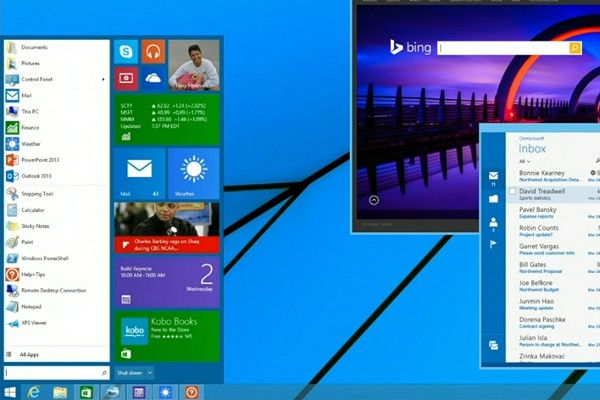Image resolution: width=600 pixels, height=400 pixels.
Task: Open Remote Desktop Connection
Action: 57,291
